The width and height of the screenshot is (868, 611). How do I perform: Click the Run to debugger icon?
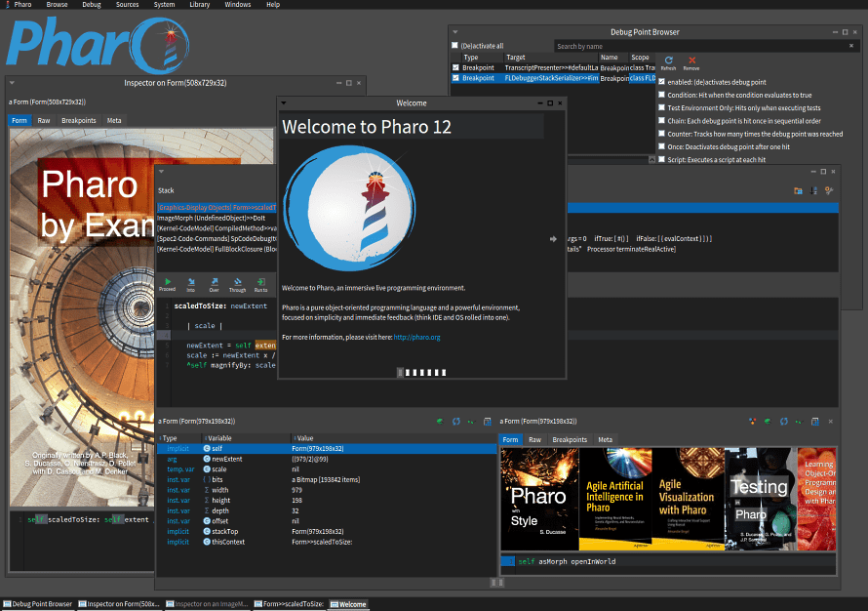[260, 284]
